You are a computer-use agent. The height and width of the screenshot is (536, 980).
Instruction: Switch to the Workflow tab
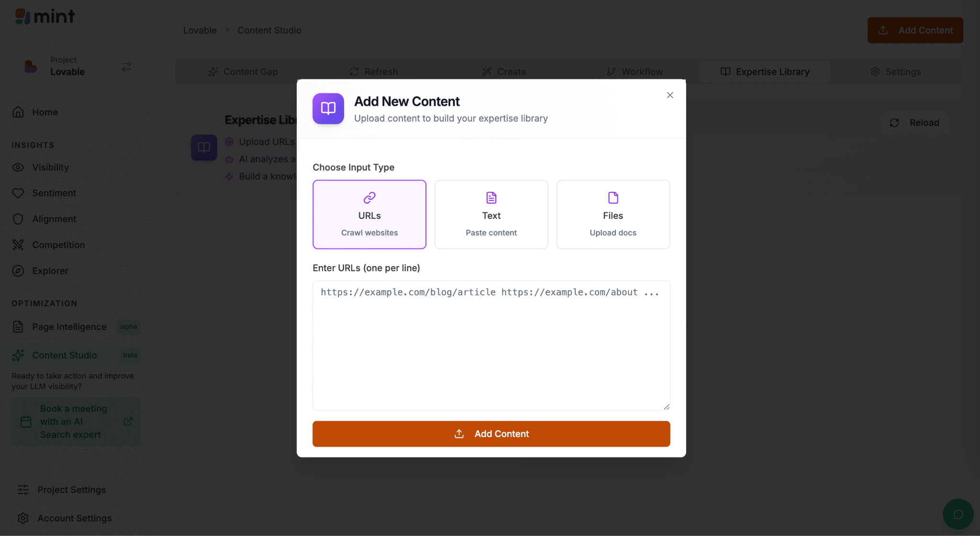coord(635,72)
